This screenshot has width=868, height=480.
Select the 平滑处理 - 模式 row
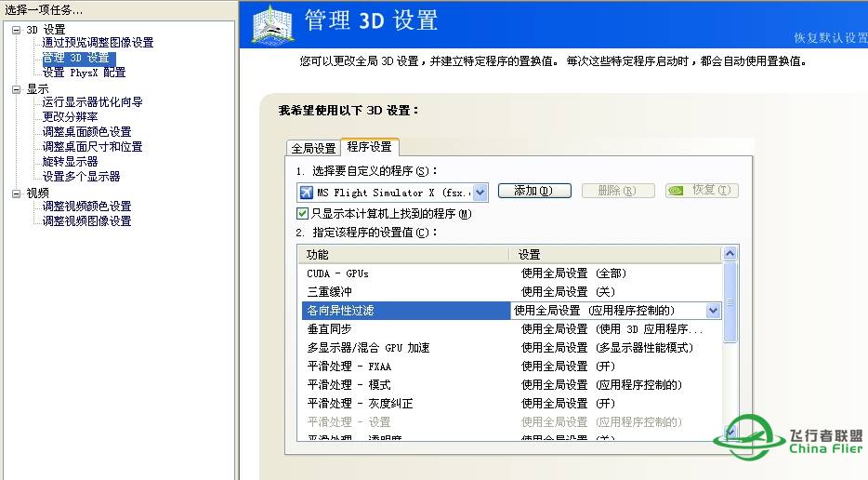511,385
